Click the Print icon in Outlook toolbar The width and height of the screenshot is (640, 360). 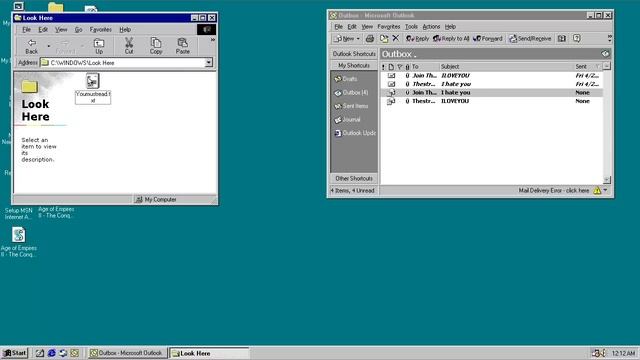370,38
